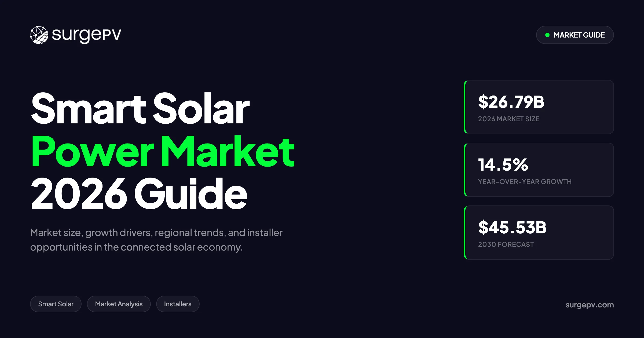The image size is (644, 338).
Task: Click the Smart Solar headline text
Action: (140, 108)
